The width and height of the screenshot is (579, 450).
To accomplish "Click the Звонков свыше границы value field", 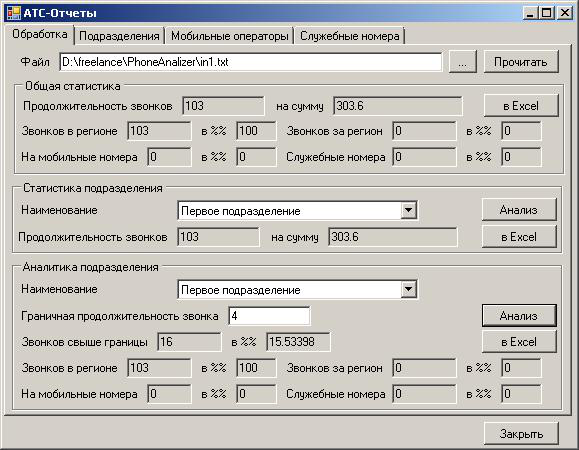I will 189,342.
